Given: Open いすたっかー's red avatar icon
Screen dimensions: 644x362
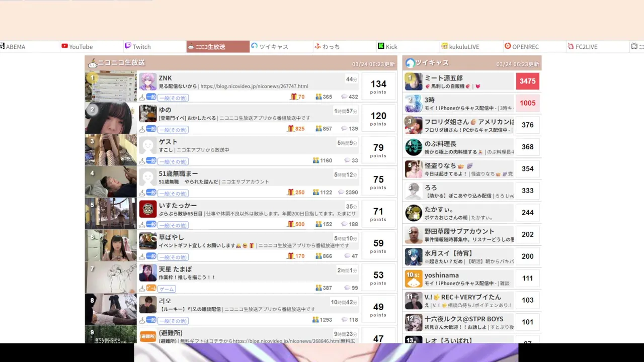Looking at the screenshot, I should pos(148,209).
